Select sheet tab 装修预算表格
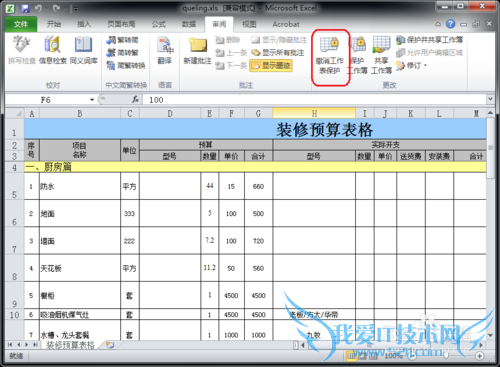 (x=70, y=345)
